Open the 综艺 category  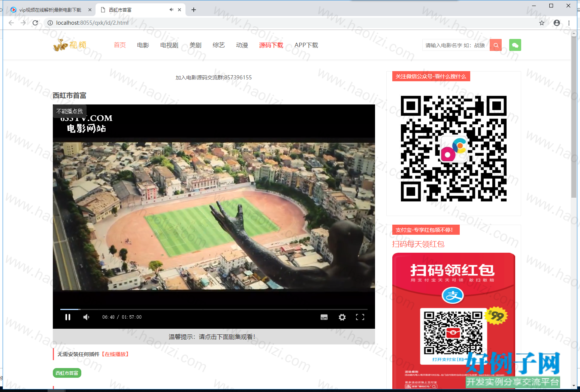coord(219,45)
